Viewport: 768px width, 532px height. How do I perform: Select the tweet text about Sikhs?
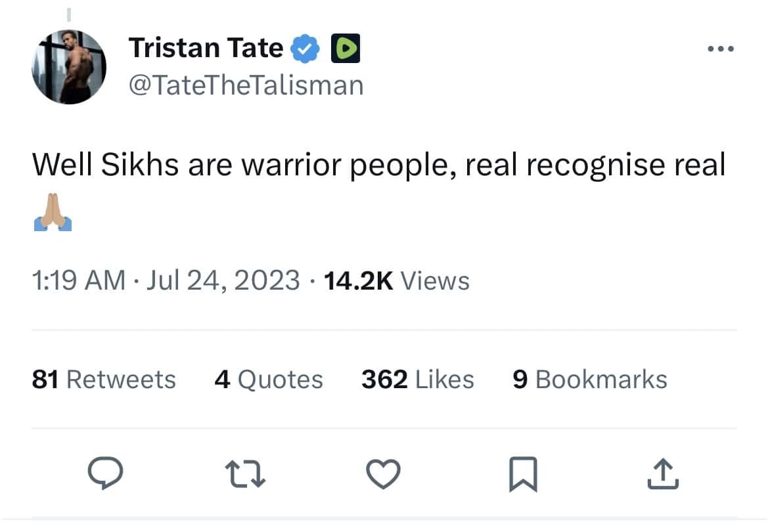pyautogui.click(x=379, y=164)
